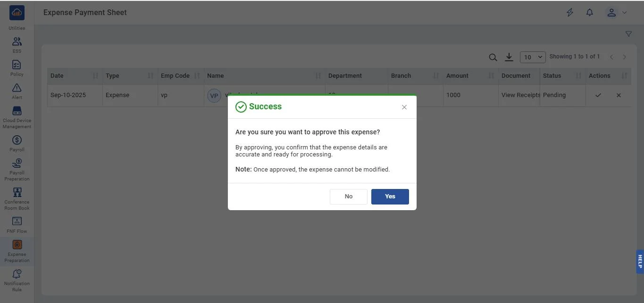Open the Alert sidebar module
The width and height of the screenshot is (644, 303).
[x=17, y=91]
